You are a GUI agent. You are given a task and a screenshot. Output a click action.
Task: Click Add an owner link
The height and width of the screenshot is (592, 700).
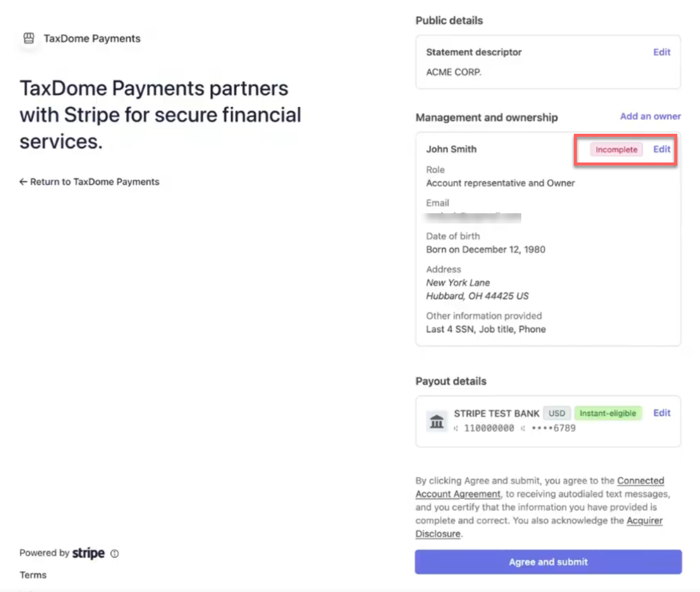pos(650,116)
